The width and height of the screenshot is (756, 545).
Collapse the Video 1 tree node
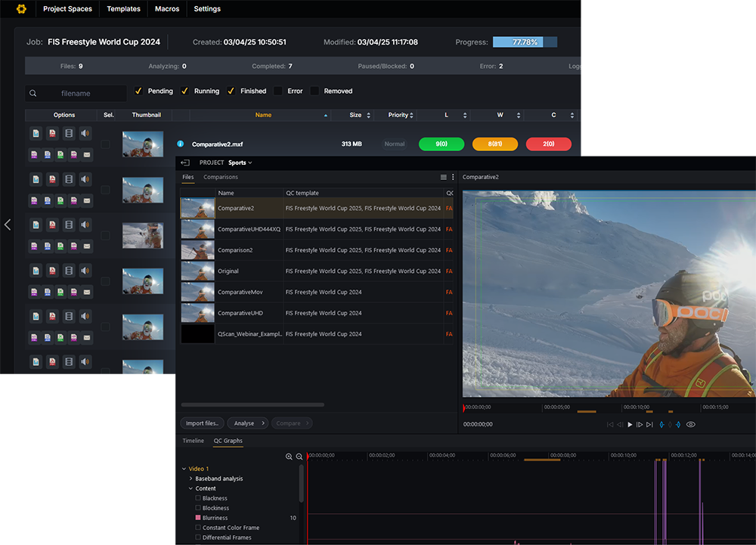(183, 469)
